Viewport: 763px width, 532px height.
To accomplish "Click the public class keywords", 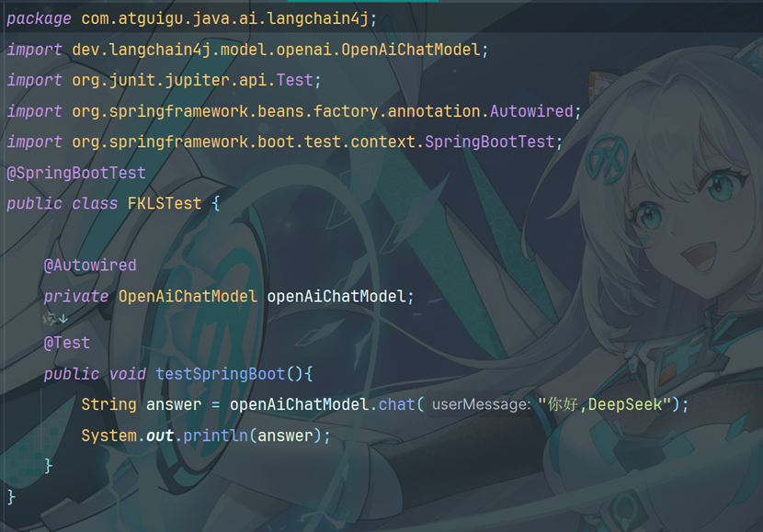I will [x=63, y=204].
